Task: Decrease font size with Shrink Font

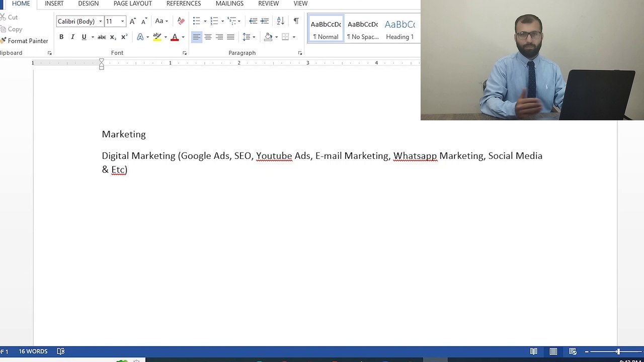Action: [144, 21]
